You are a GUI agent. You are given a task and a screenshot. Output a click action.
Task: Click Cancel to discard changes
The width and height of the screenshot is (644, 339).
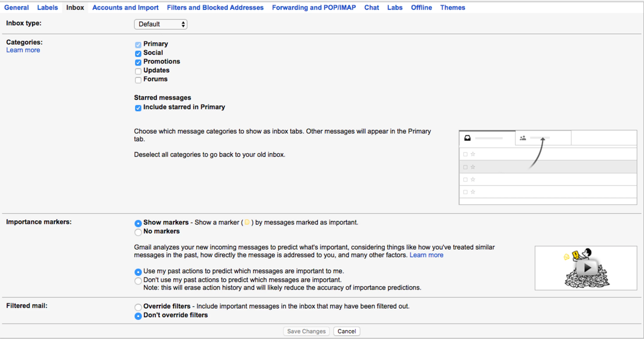click(x=347, y=331)
